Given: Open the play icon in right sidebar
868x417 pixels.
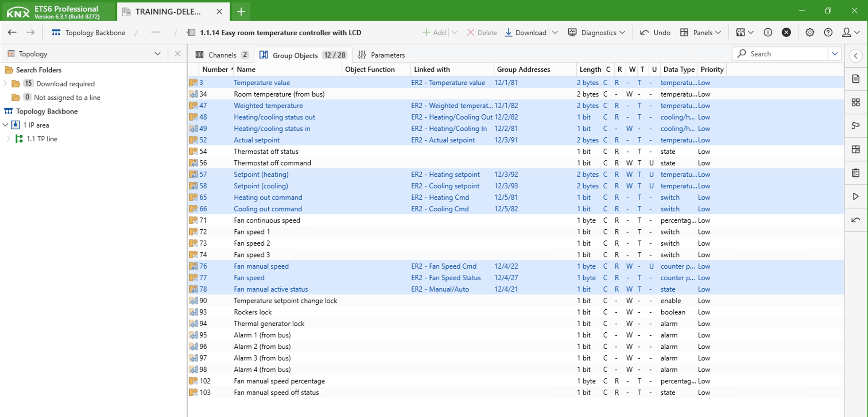Looking at the screenshot, I should point(856,196).
